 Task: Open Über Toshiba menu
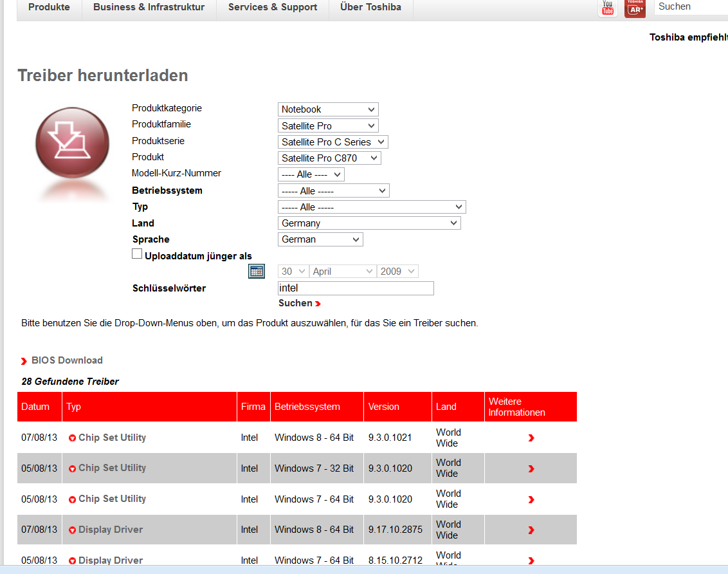(x=370, y=7)
